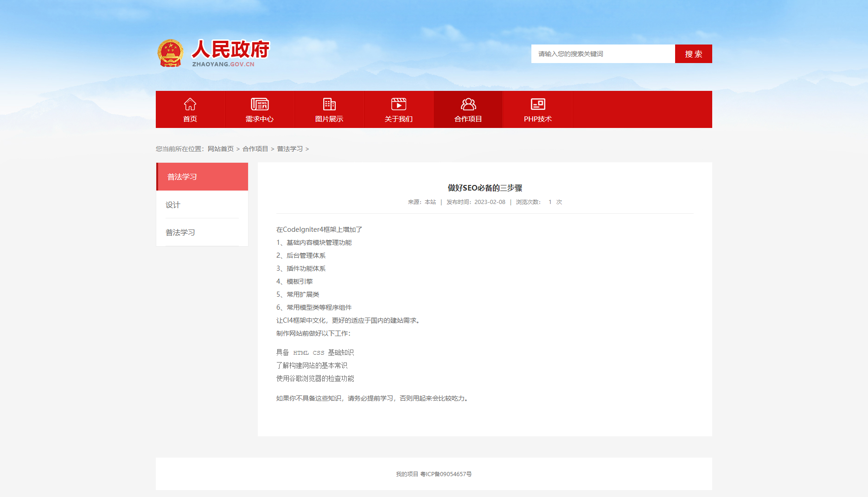Click the home house icon in navigation
This screenshot has height=497, width=868.
tap(190, 104)
